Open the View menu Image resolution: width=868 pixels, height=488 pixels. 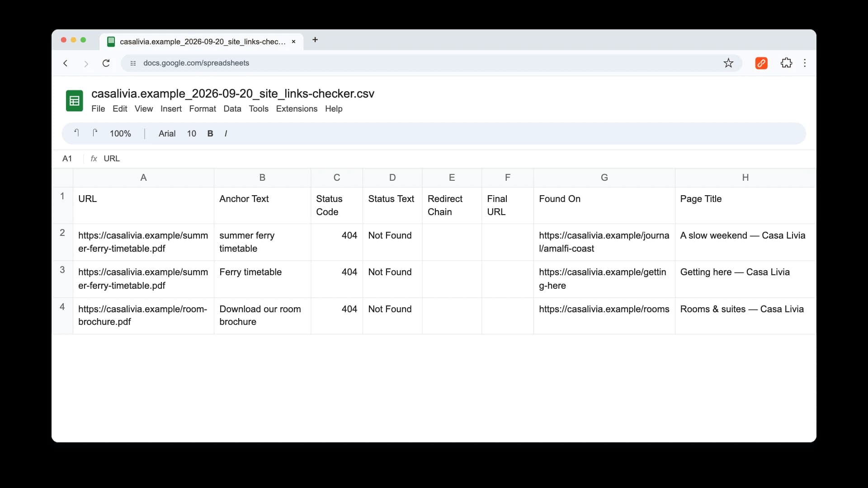coord(144,109)
